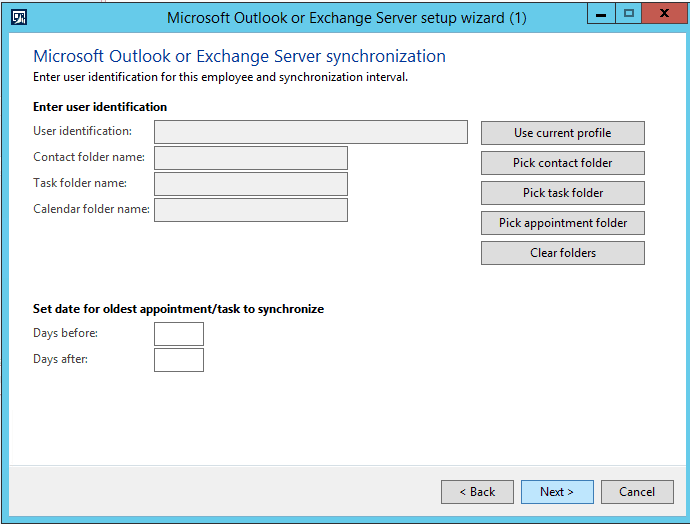Click the 'Days before:' label
The image size is (690, 524).
65,333
